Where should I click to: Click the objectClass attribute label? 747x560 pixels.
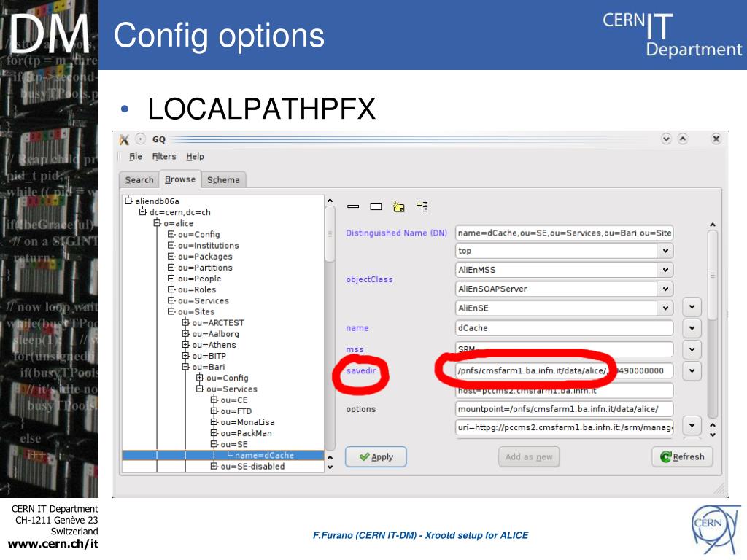point(369,279)
